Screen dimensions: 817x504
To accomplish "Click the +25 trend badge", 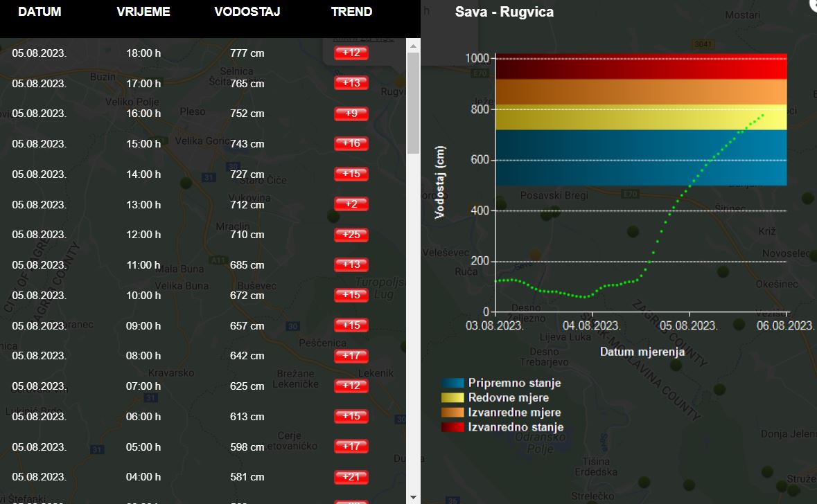I will tap(351, 234).
